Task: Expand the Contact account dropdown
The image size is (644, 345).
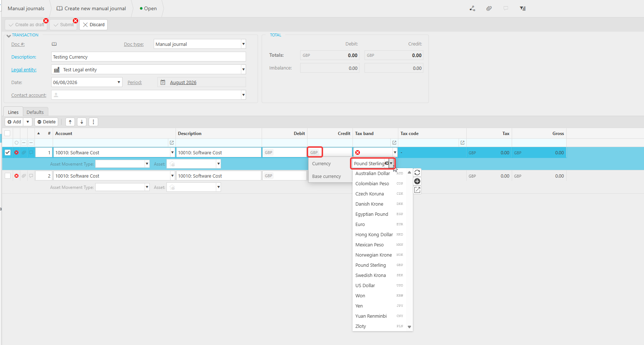Action: click(x=243, y=95)
